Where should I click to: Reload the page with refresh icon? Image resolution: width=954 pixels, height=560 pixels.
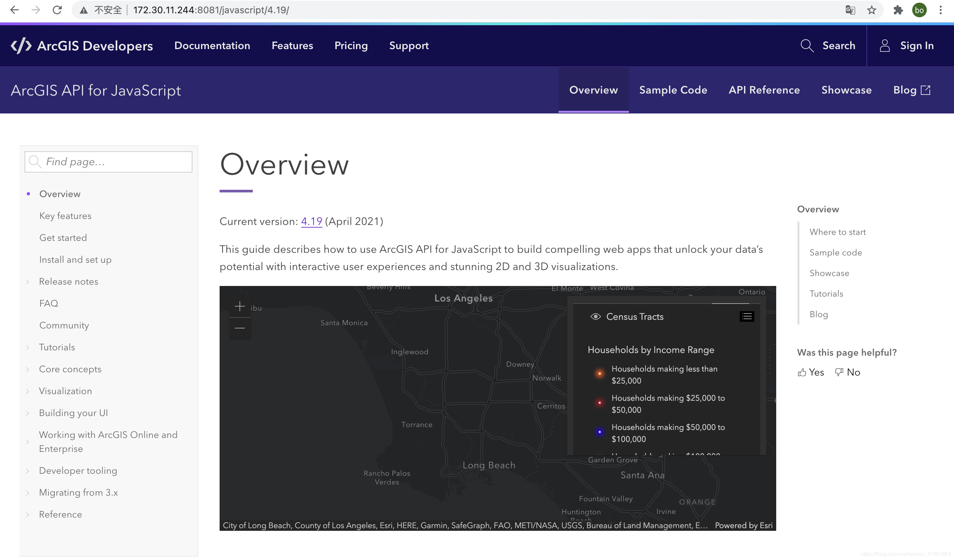(57, 10)
